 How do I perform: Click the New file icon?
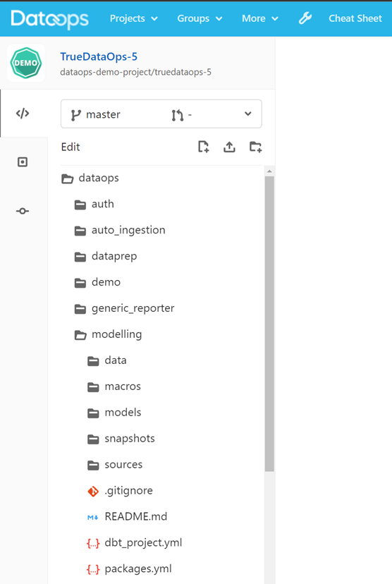tap(203, 147)
